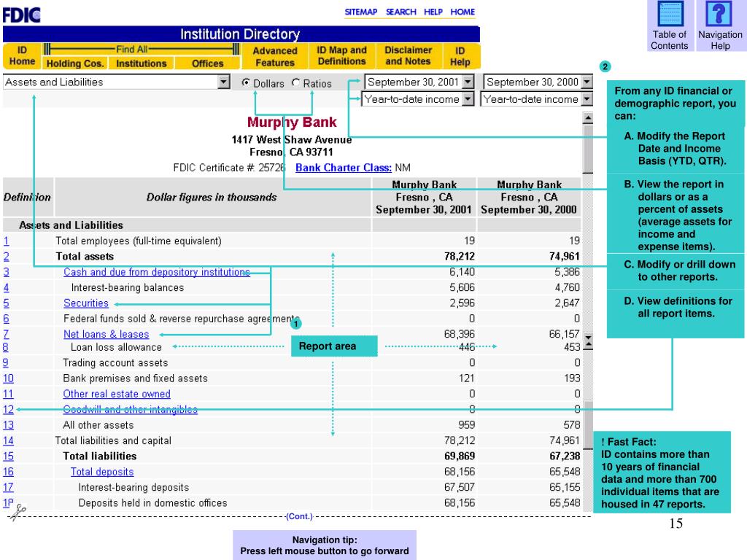Image resolution: width=747 pixels, height=560 pixels.
Task: Click definition number 17 link
Action: point(9,488)
